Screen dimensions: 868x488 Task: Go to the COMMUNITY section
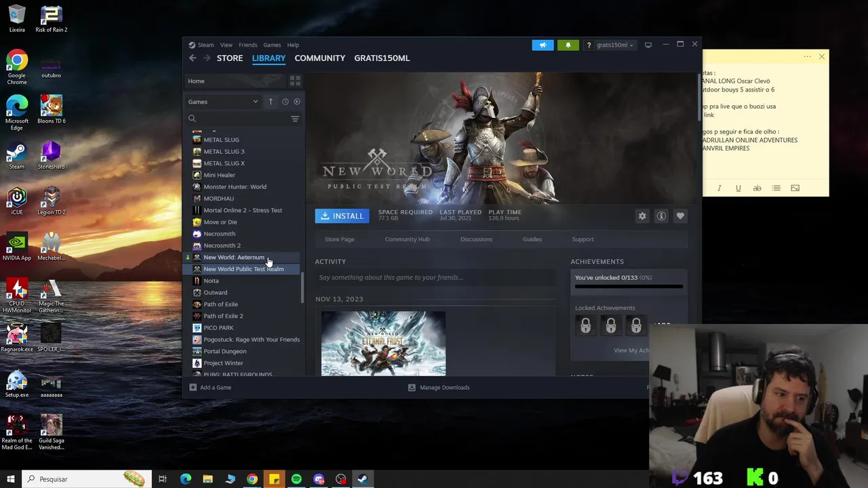tap(320, 58)
